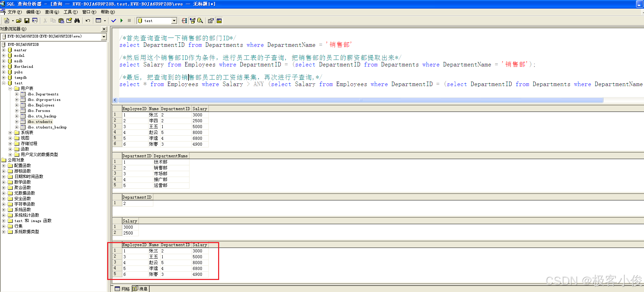The image size is (644, 292).
Task: Click the Current Connection Properties icon
Action: pyautogui.click(x=211, y=21)
